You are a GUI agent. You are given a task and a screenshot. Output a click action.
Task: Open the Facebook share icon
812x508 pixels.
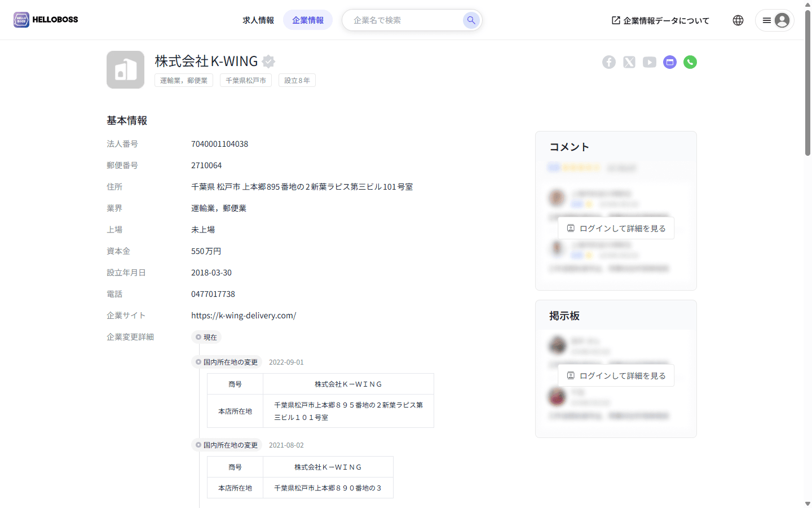tap(609, 62)
